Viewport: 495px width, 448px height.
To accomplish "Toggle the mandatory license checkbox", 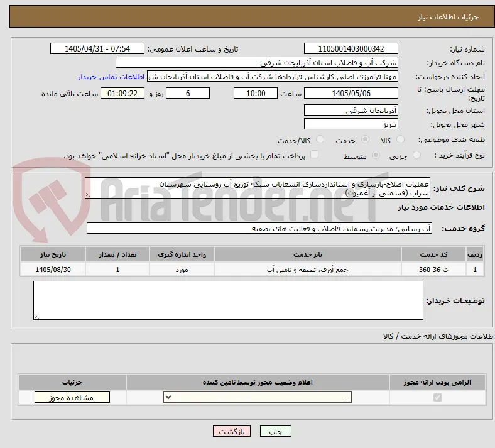I will click(x=437, y=397).
